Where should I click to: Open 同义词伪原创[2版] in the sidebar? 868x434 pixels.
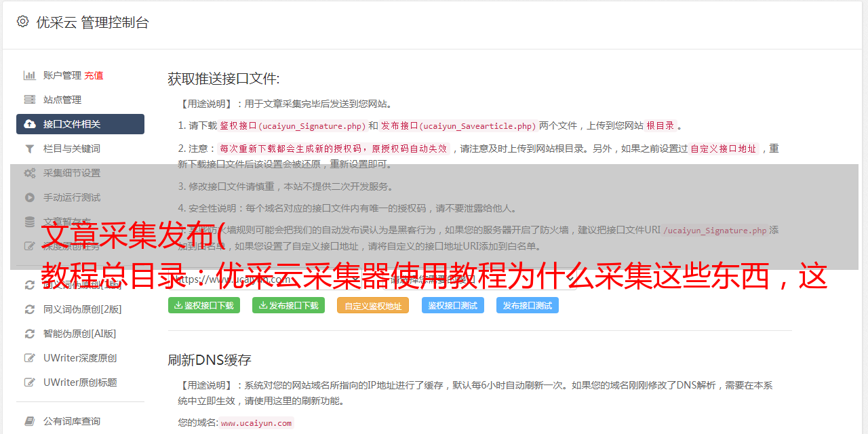click(80, 309)
